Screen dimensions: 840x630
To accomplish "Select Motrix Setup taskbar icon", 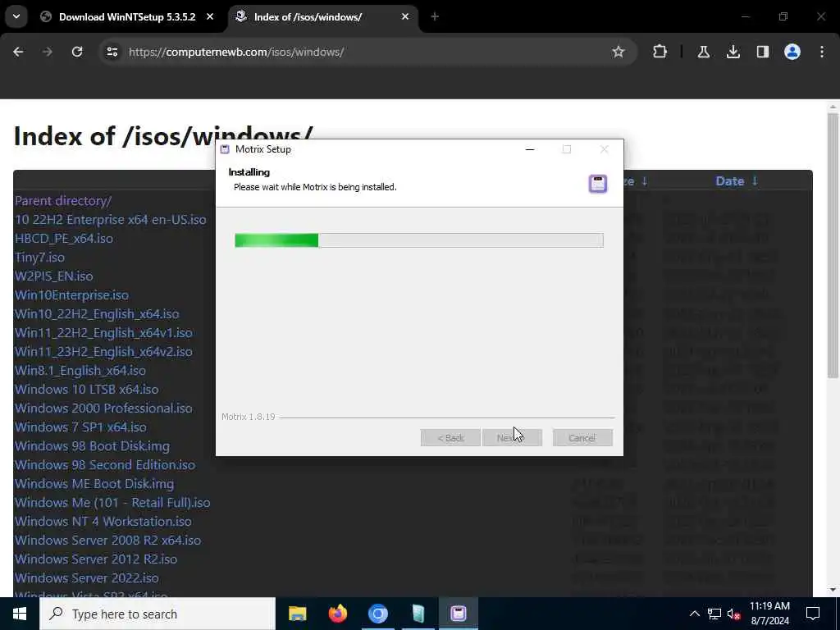I will click(459, 614).
